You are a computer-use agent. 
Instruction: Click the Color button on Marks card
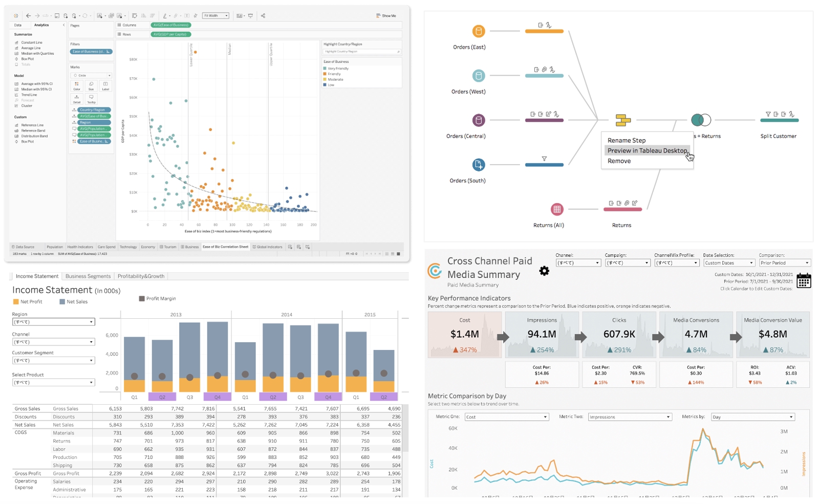click(77, 85)
